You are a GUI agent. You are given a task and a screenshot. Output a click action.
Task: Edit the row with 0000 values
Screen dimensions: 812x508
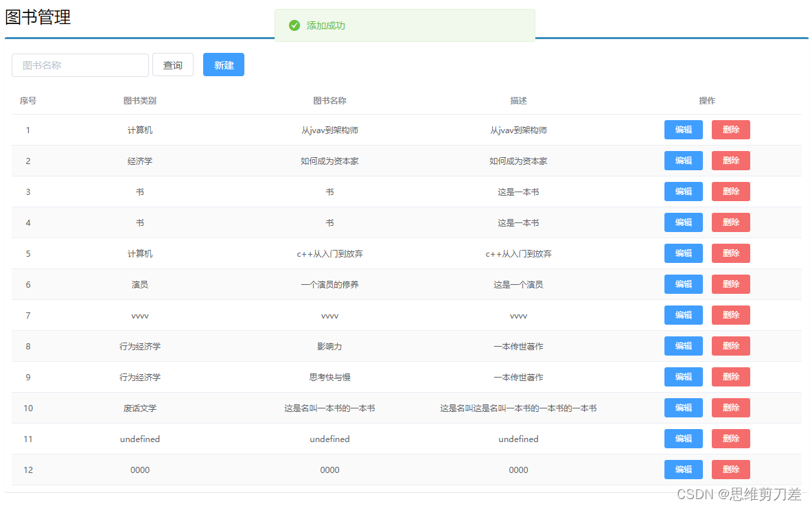pyautogui.click(x=683, y=469)
